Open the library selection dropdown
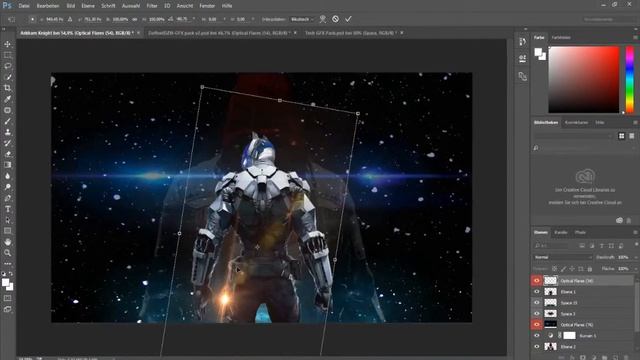This screenshot has width=640, height=360. click(x=573, y=136)
